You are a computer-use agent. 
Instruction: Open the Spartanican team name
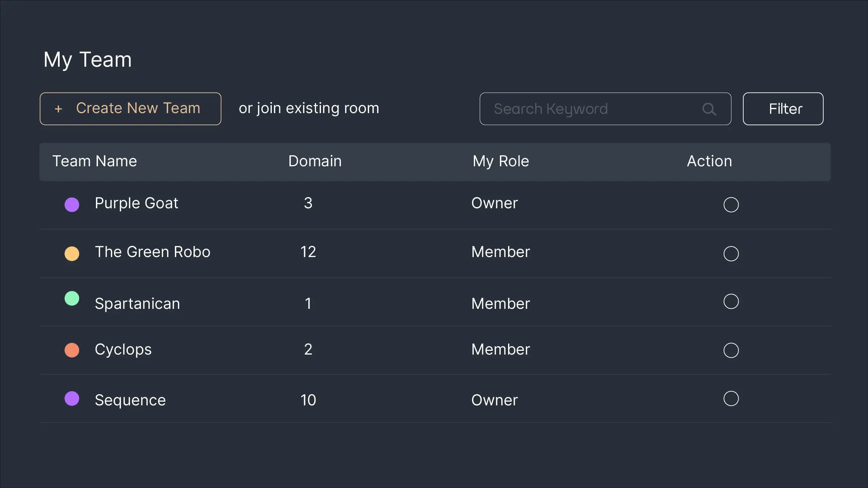pos(137,304)
